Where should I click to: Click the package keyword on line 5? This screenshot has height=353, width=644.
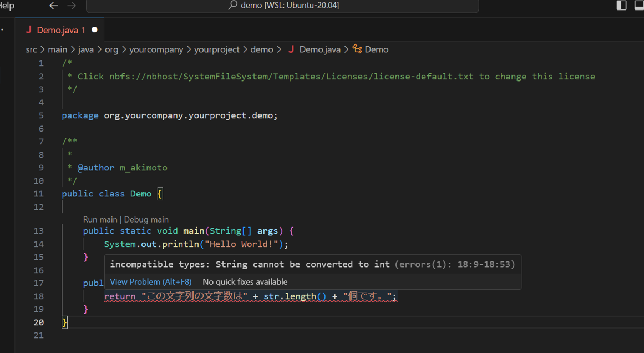point(80,115)
